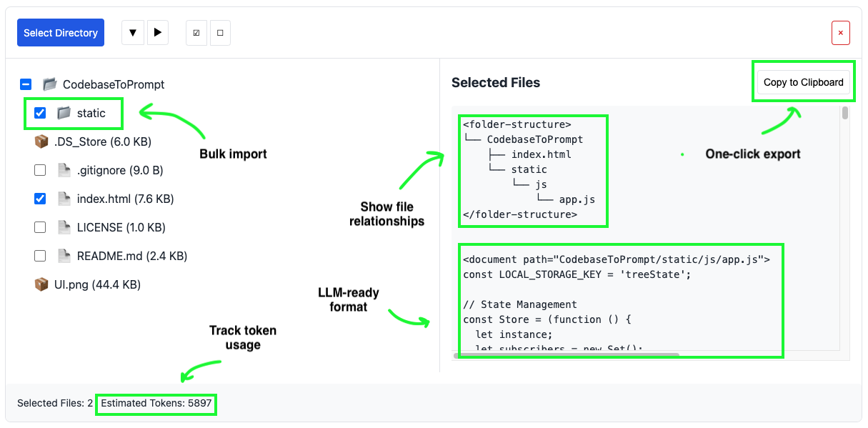Check the README.md checkbox

tap(41, 256)
